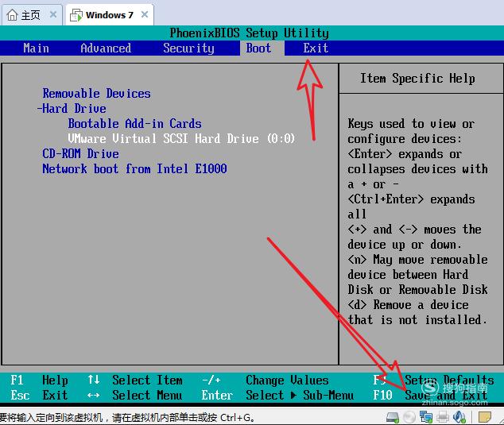Collapse the Hard Drive boot entry

pos(72,109)
